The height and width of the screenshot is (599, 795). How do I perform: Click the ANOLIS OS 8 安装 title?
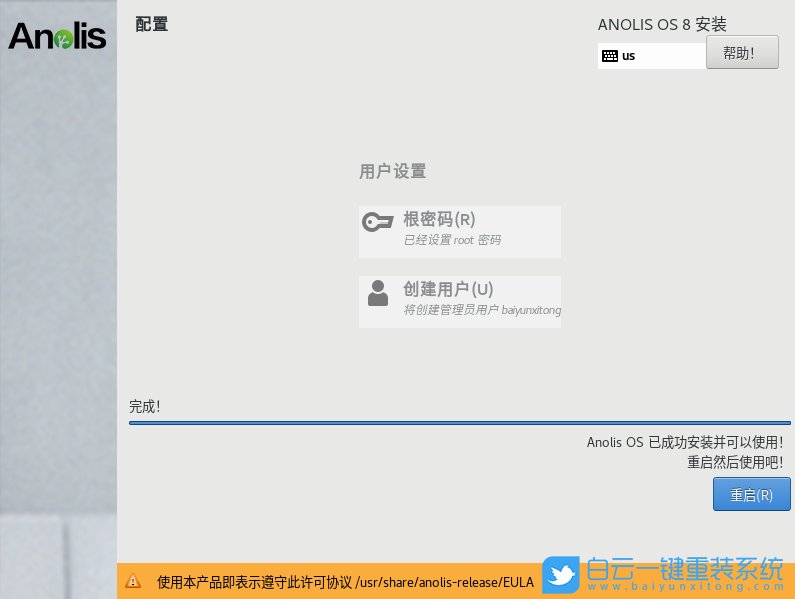click(x=662, y=24)
